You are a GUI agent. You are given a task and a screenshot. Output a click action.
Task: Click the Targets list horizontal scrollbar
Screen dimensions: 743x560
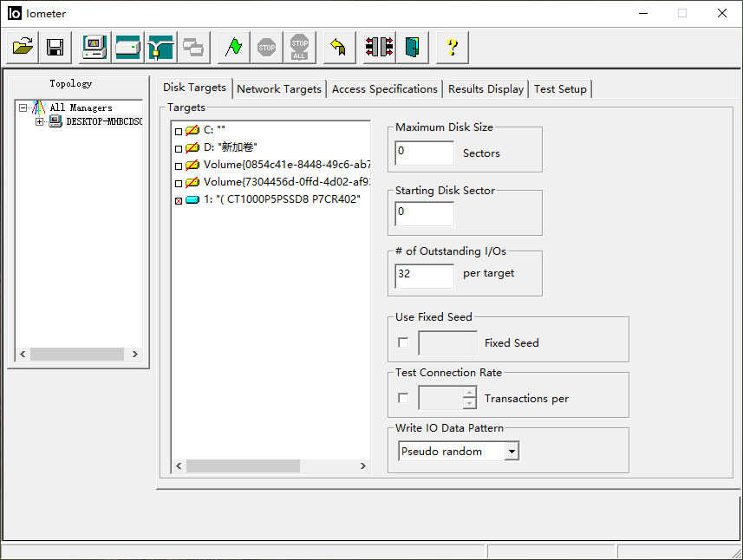coord(243,466)
